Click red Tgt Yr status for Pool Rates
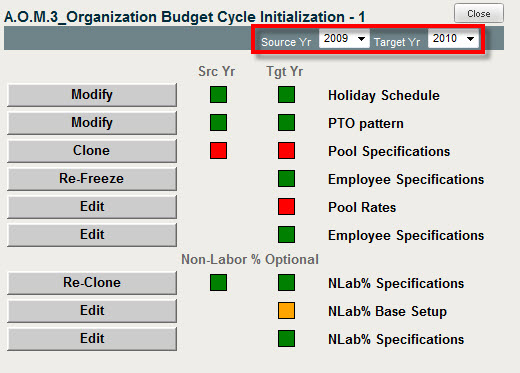The image size is (520, 373). (x=286, y=206)
